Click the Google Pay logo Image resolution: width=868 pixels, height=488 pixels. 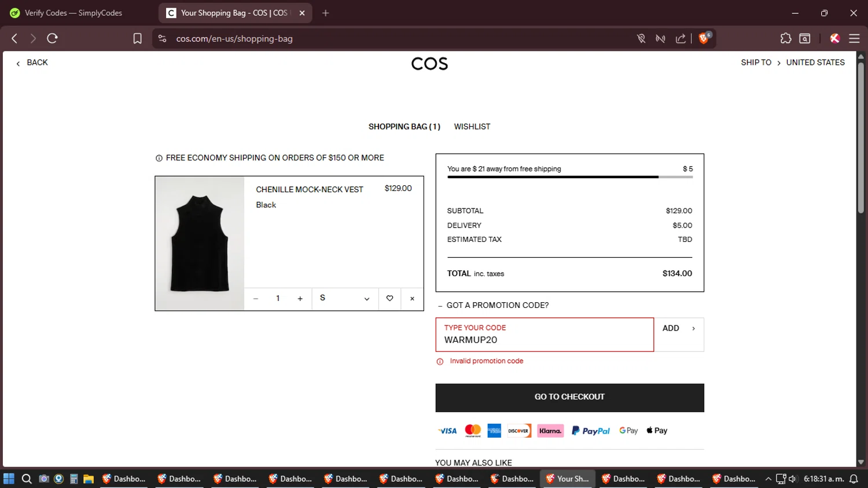tap(628, 431)
